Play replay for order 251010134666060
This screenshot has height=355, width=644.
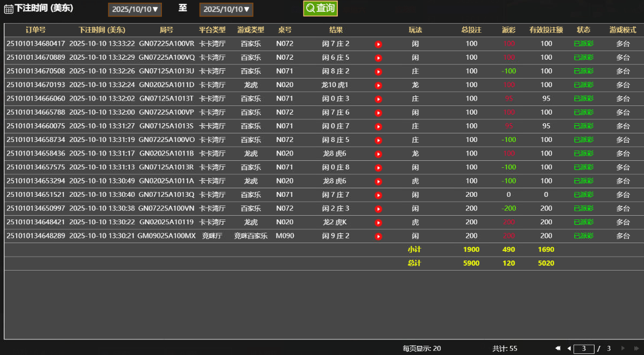click(378, 98)
